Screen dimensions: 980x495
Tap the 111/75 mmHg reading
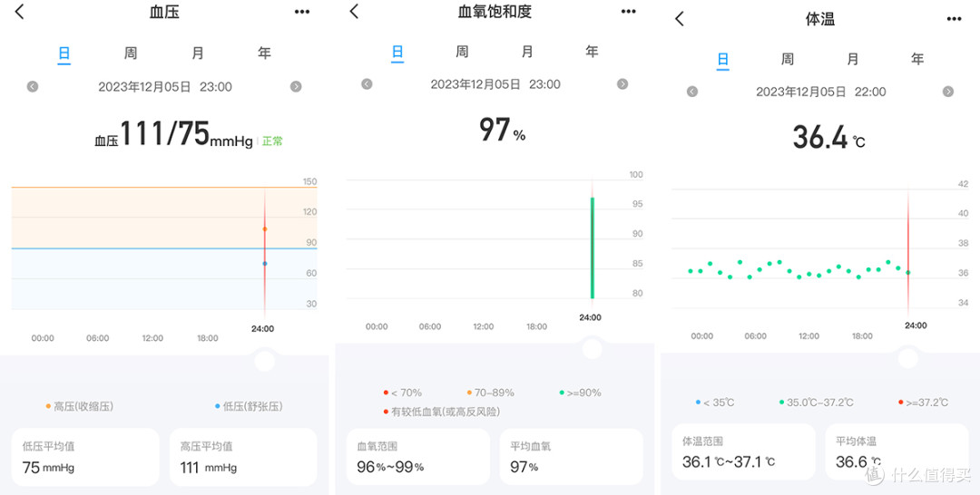(x=173, y=134)
